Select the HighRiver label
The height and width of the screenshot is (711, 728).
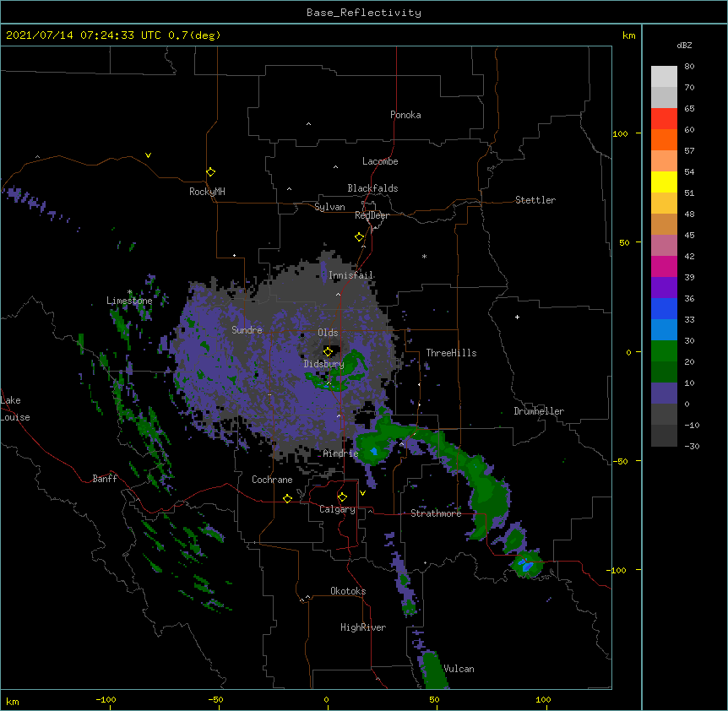pyautogui.click(x=362, y=627)
